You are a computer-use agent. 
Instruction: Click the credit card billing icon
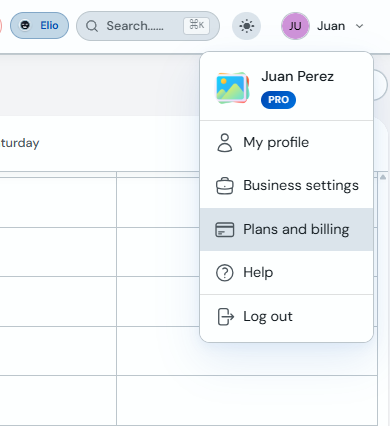pyautogui.click(x=225, y=230)
